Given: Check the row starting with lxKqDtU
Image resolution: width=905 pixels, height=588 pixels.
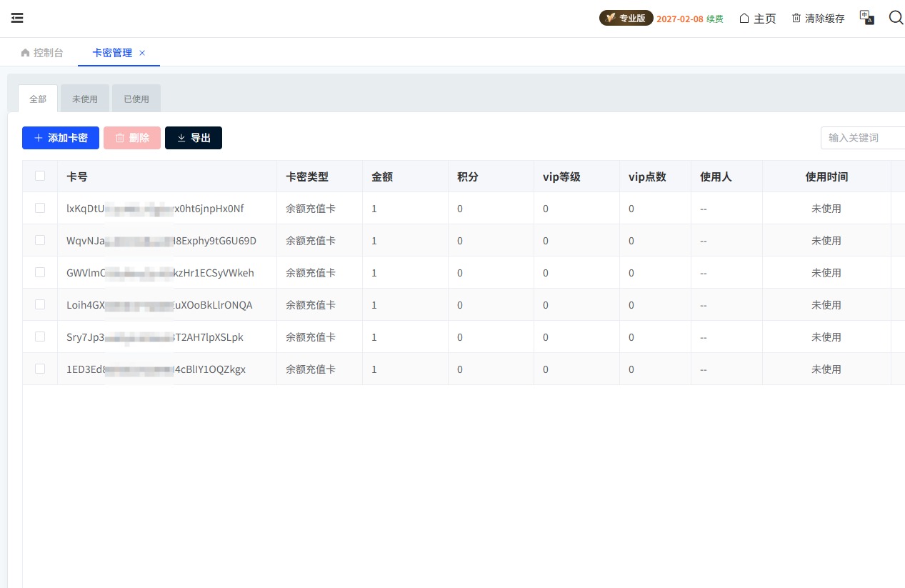Looking at the screenshot, I should [40, 208].
